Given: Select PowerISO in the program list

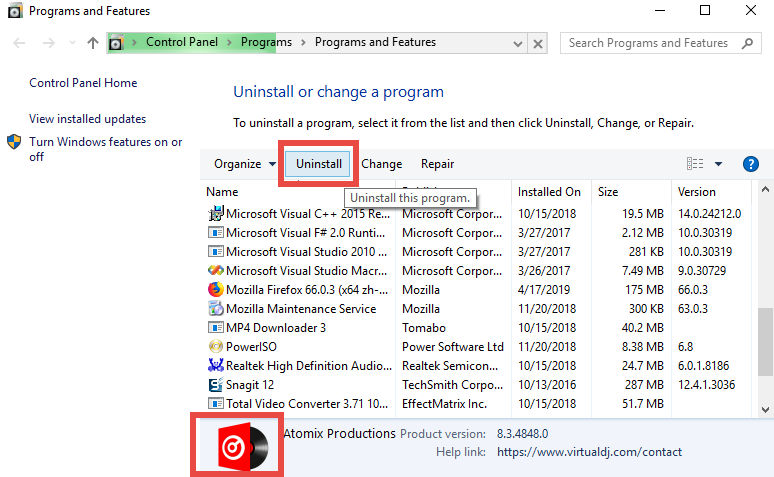Looking at the screenshot, I should click(477, 347).
